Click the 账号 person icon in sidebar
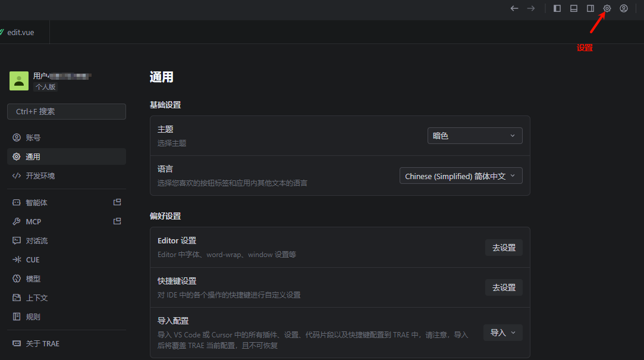644x360 pixels. pyautogui.click(x=17, y=137)
